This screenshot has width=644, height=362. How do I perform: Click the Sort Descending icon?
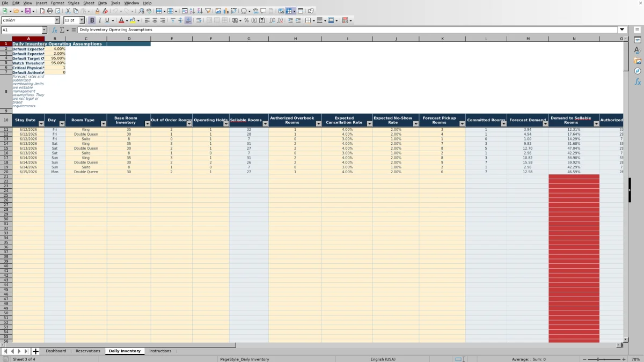point(200,11)
